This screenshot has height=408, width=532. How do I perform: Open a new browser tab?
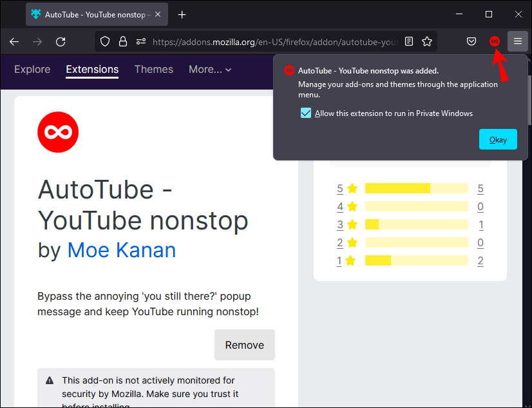click(182, 14)
